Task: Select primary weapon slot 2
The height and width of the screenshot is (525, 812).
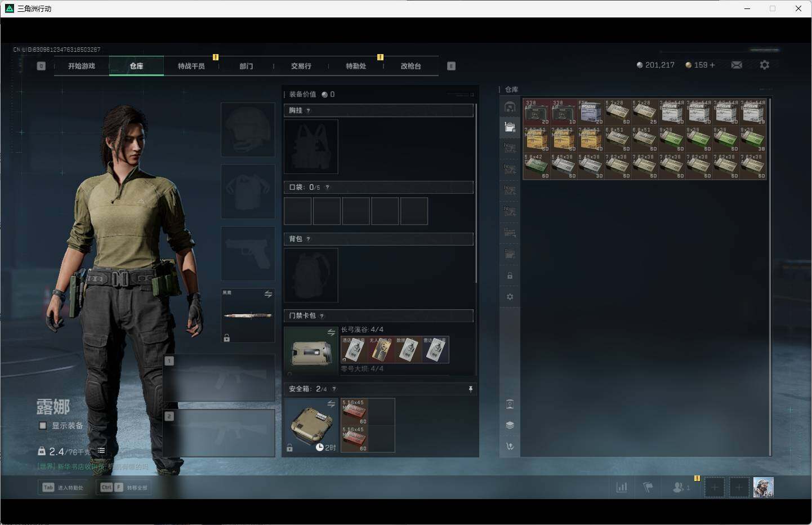Action: (219, 433)
